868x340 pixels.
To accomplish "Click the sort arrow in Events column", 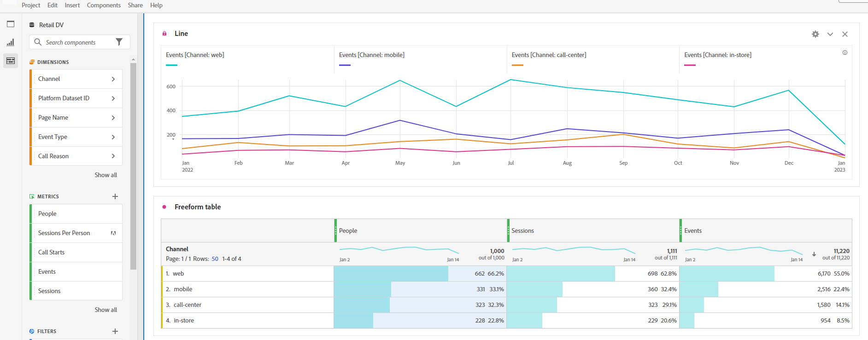I will coord(814,254).
